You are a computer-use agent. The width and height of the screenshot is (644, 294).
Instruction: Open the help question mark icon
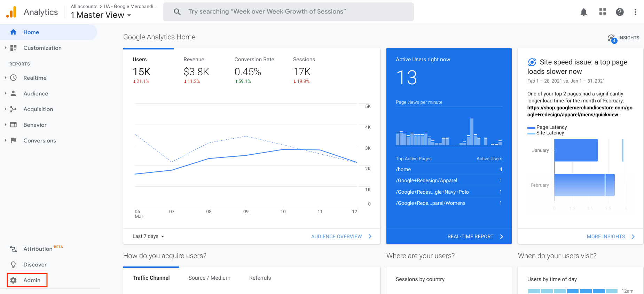620,12
